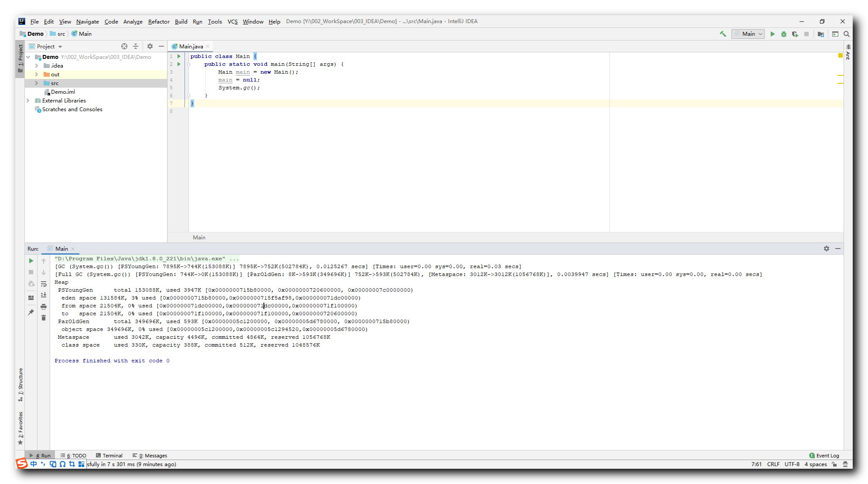868x484 pixels.
Task: Run Main with Coverage icon
Action: (795, 34)
